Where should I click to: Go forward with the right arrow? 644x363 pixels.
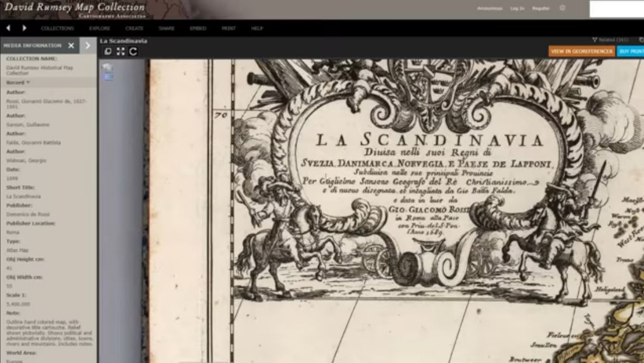pos(24,28)
